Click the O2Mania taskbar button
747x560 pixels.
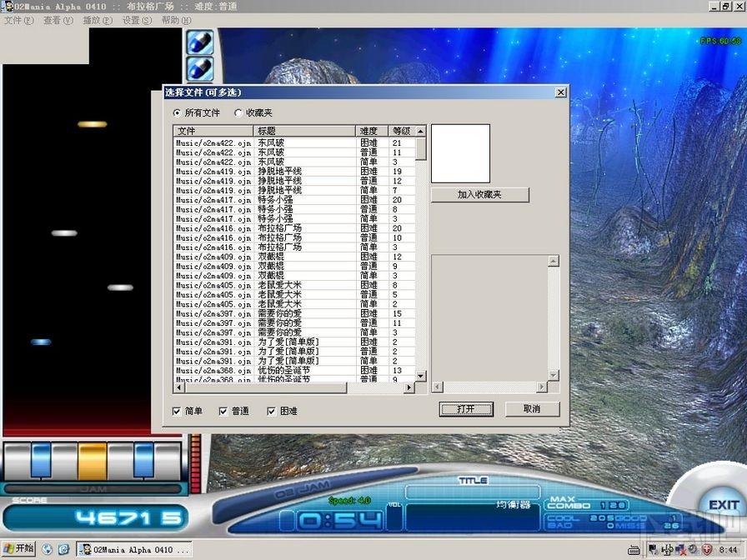click(134, 549)
